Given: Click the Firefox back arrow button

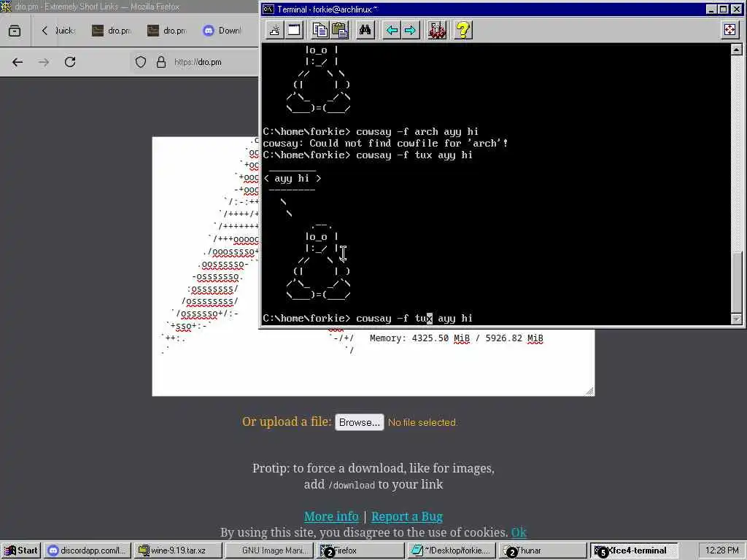Looking at the screenshot, I should (18, 62).
